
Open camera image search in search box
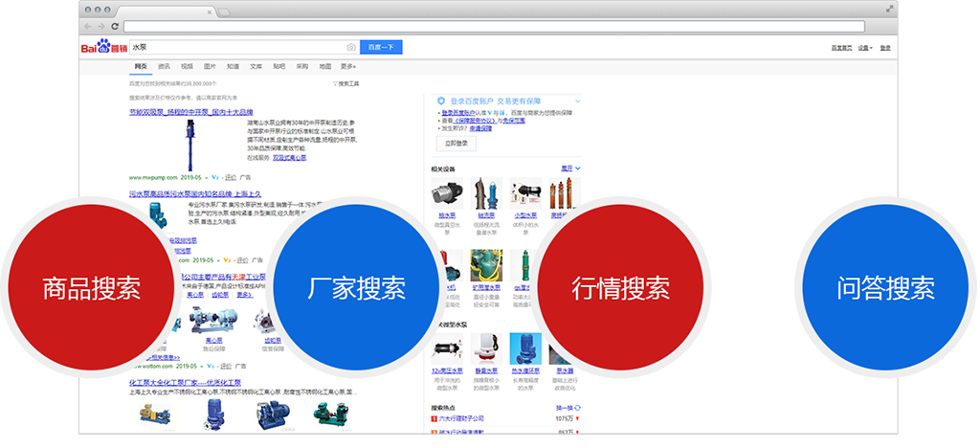coord(351,47)
